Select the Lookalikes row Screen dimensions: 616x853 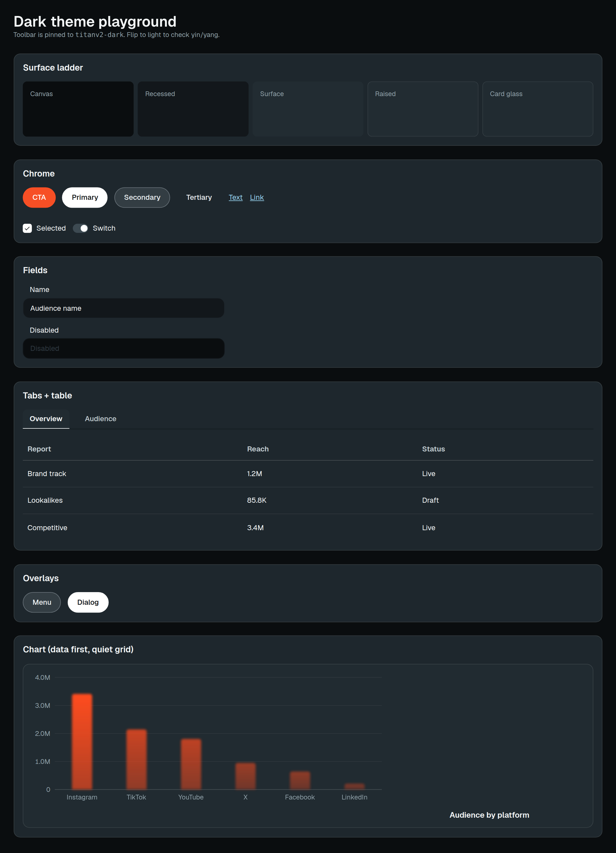[308, 500]
